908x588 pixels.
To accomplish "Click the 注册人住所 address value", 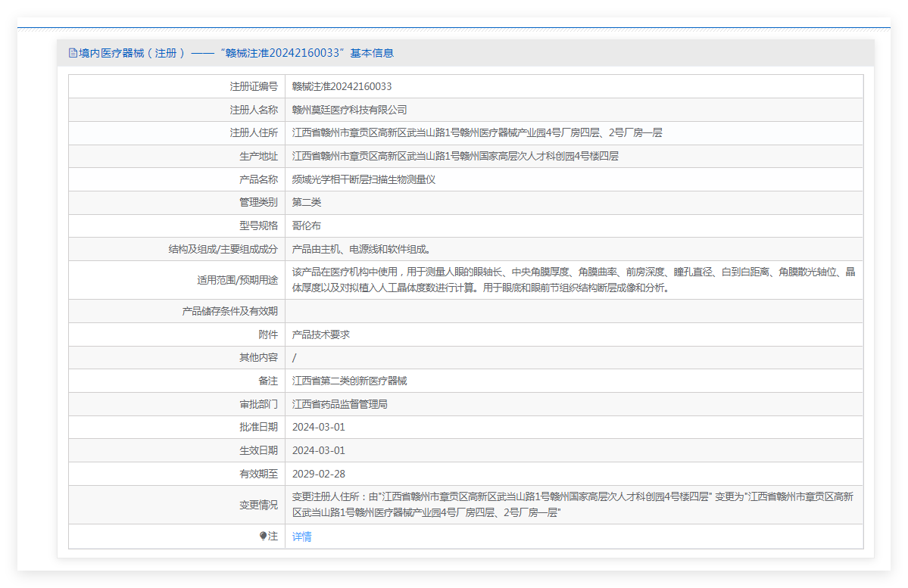I will 477,132.
